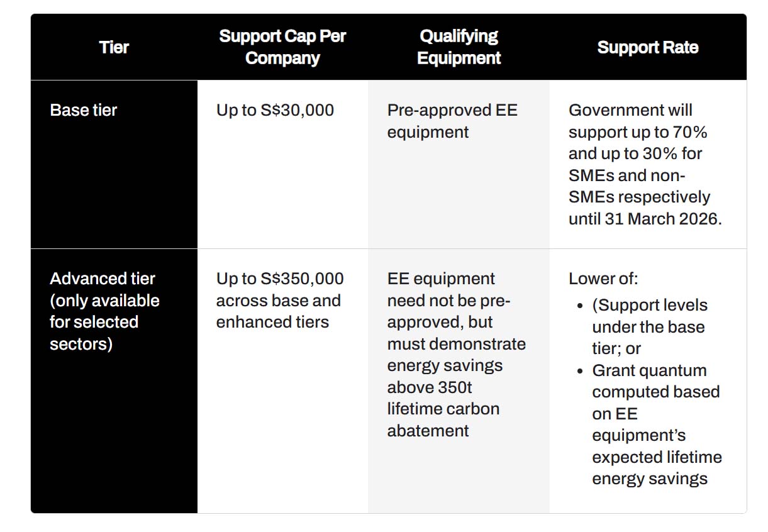
Task: Click "(only available for selected sectors)" note
Action: (104, 322)
